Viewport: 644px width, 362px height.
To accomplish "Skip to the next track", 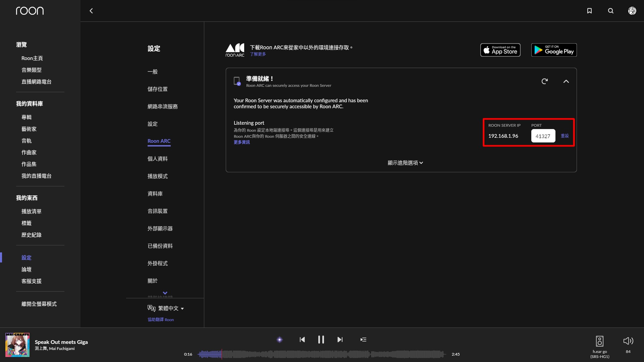I will [x=340, y=340].
